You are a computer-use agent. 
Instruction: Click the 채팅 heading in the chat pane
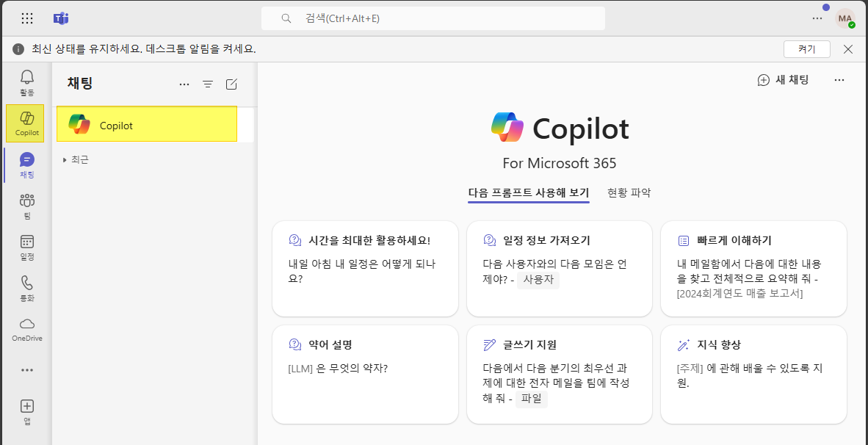tap(80, 83)
